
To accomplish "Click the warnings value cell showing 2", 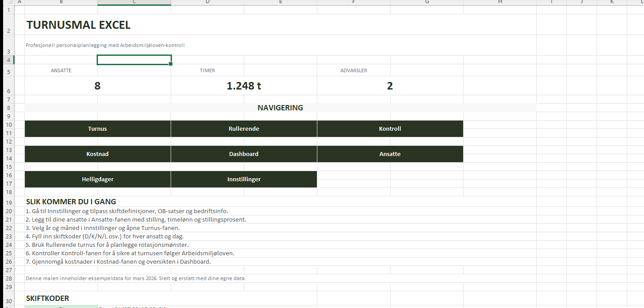I will pyautogui.click(x=390, y=86).
